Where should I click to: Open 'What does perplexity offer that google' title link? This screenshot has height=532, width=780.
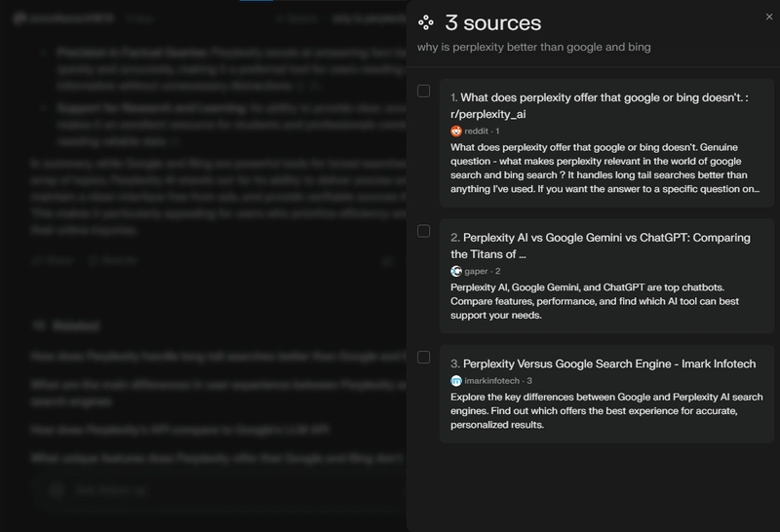600,106
